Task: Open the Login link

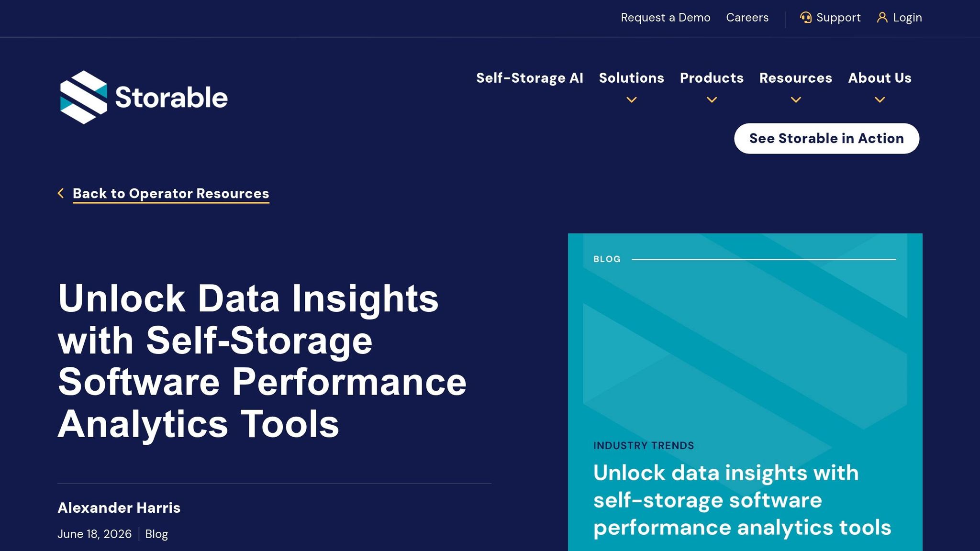Action: pos(907,18)
